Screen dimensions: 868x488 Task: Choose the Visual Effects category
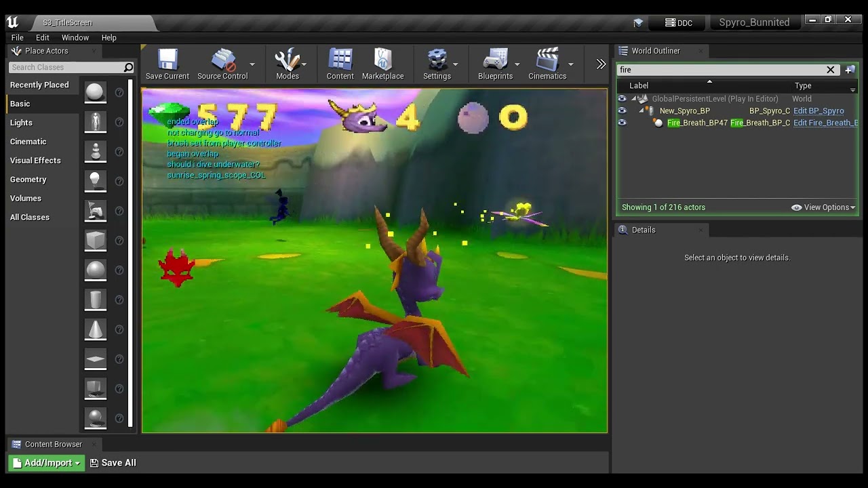coord(35,161)
